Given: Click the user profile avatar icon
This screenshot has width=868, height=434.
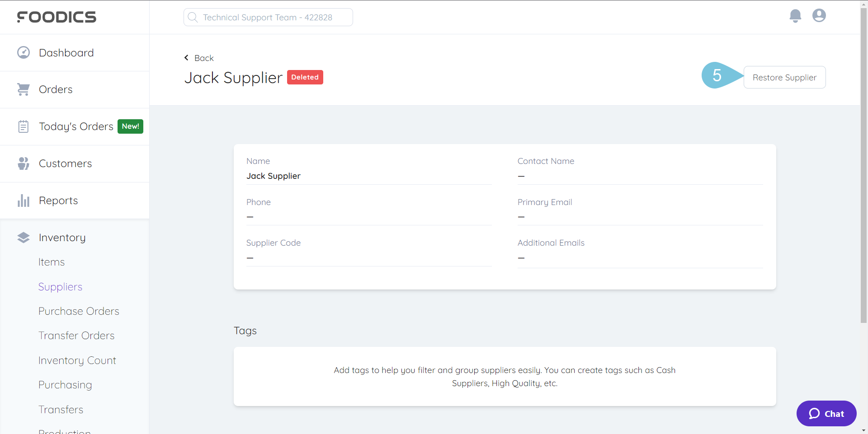Looking at the screenshot, I should pyautogui.click(x=819, y=16).
